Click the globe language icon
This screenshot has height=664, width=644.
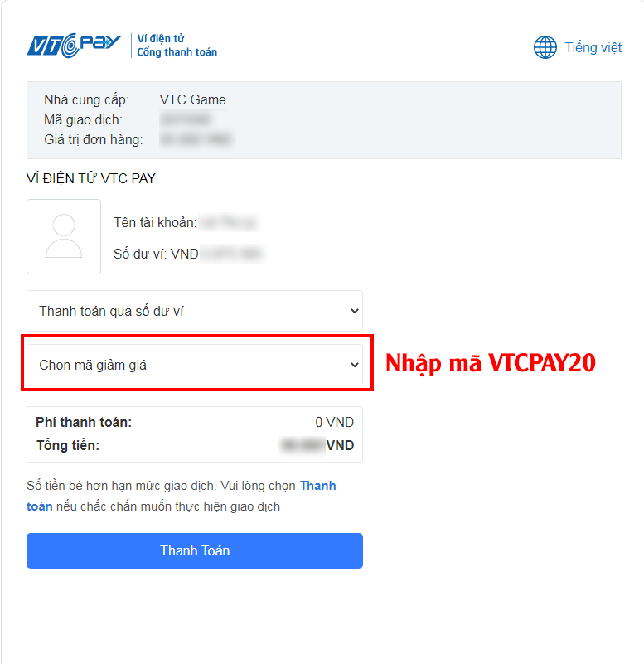(545, 47)
